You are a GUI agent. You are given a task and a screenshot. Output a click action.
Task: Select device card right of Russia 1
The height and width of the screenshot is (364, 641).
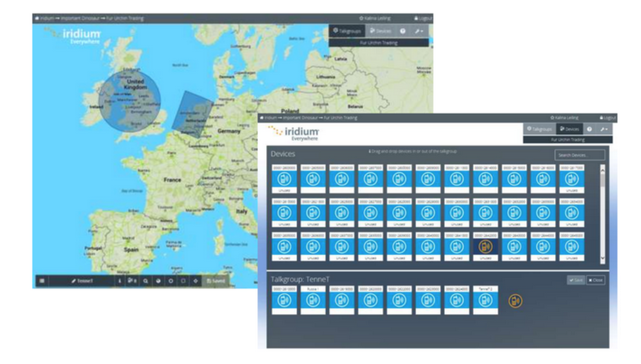tap(341, 300)
